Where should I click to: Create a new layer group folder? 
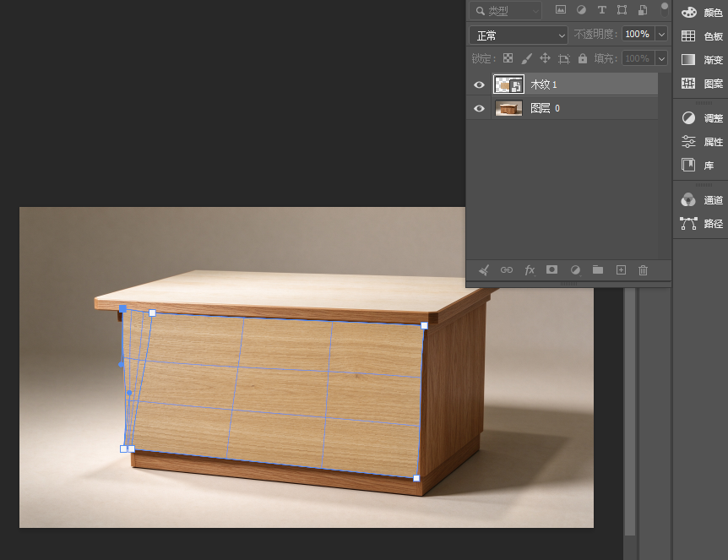pyautogui.click(x=598, y=269)
